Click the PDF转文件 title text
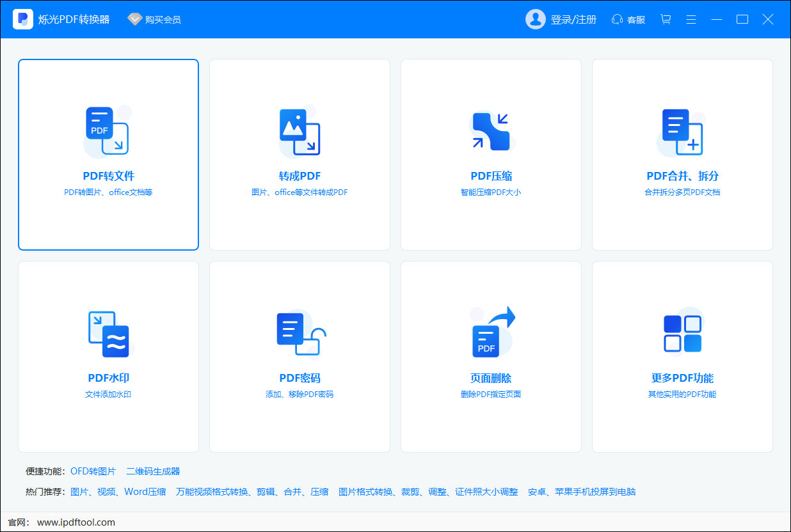 click(x=109, y=176)
